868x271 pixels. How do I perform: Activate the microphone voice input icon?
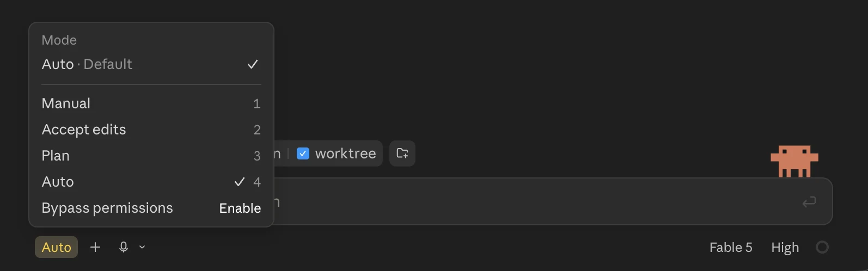(x=124, y=247)
